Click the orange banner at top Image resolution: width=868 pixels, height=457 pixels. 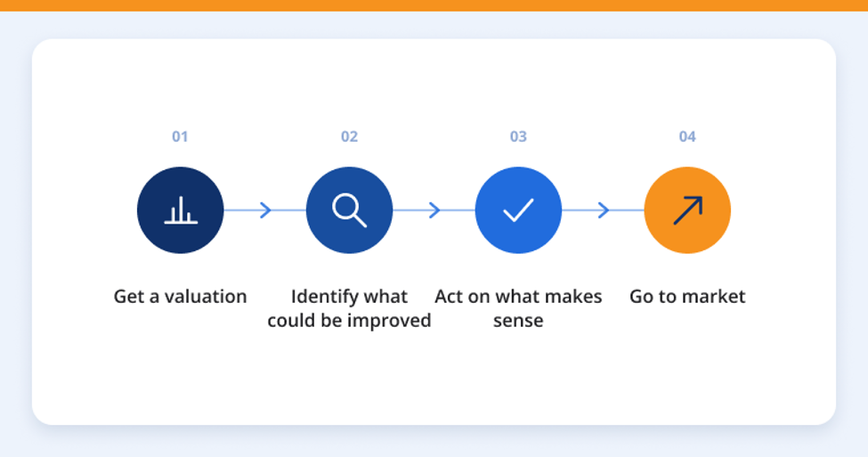(x=434, y=5)
